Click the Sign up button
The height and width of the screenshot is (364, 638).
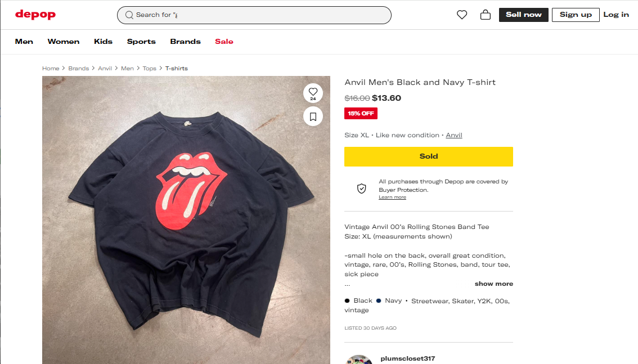click(x=576, y=15)
